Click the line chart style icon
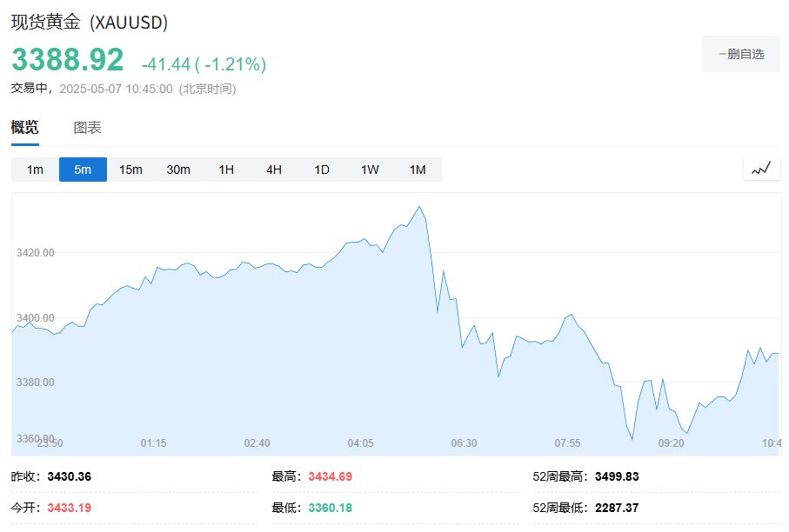Image resolution: width=789 pixels, height=532 pixels. click(x=761, y=169)
